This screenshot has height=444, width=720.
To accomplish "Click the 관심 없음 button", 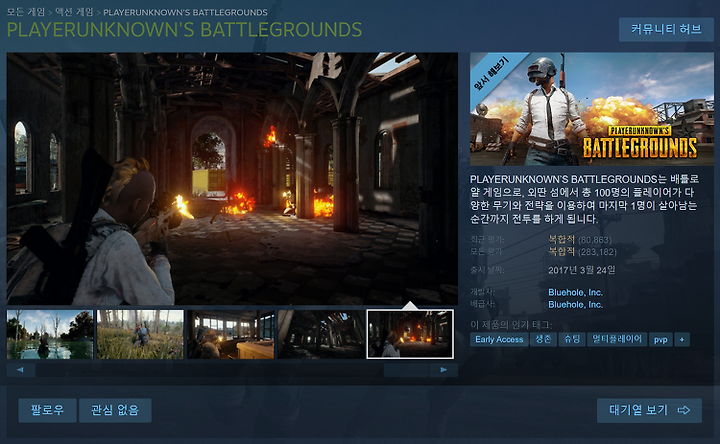I will click(x=115, y=410).
